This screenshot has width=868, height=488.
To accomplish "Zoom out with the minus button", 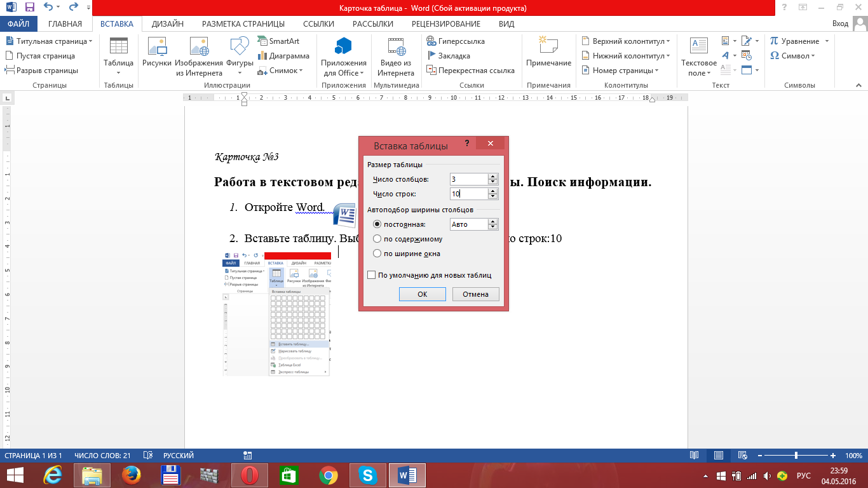I will (x=759, y=456).
